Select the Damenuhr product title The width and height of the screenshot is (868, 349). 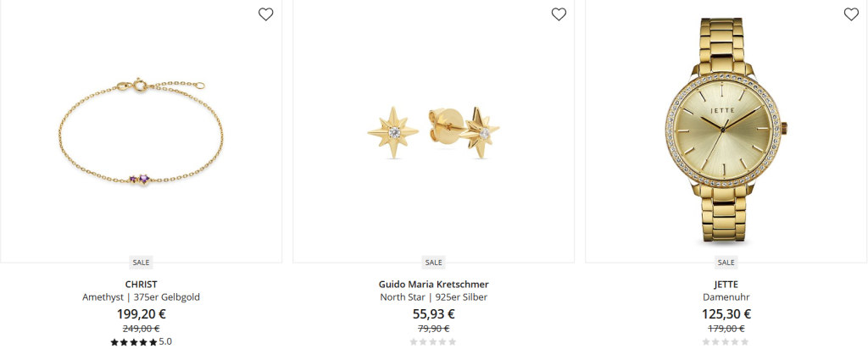point(726,297)
